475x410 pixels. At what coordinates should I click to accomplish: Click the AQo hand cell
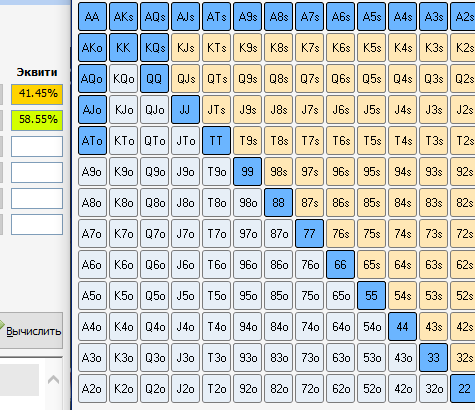pos(92,78)
